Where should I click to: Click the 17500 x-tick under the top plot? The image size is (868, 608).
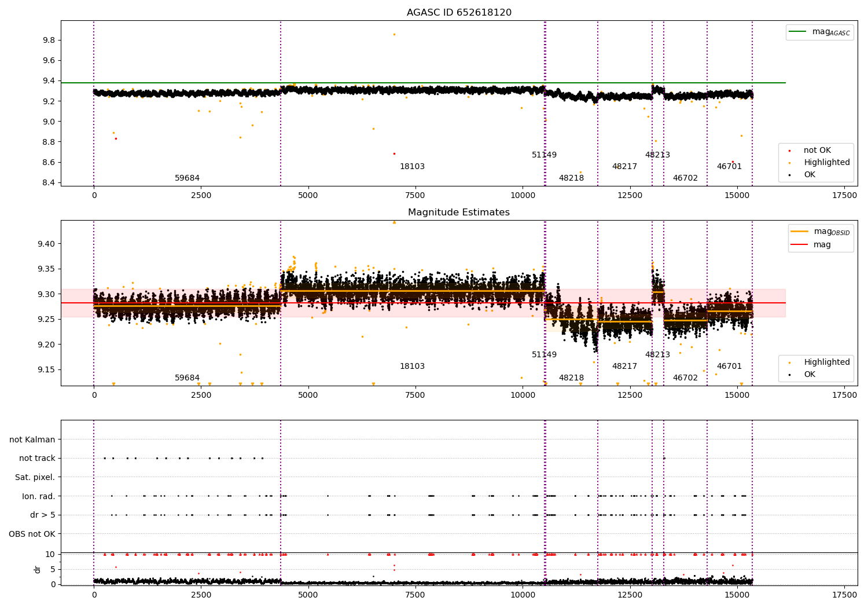click(844, 196)
